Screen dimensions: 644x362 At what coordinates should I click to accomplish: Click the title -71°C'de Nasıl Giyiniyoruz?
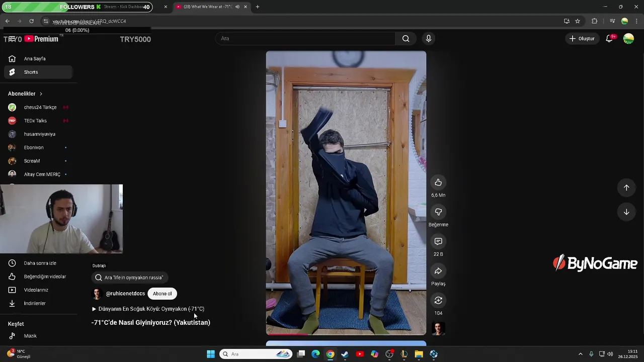(151, 323)
